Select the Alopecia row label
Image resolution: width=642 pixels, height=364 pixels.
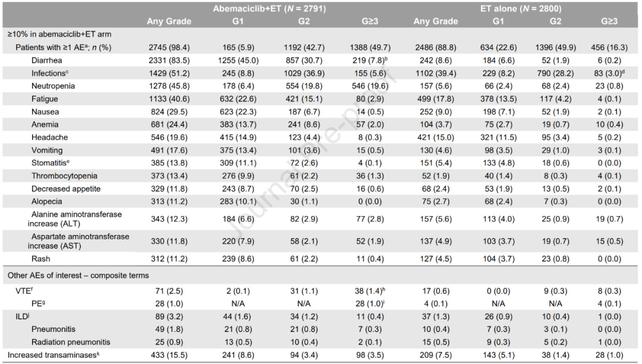[47, 201]
